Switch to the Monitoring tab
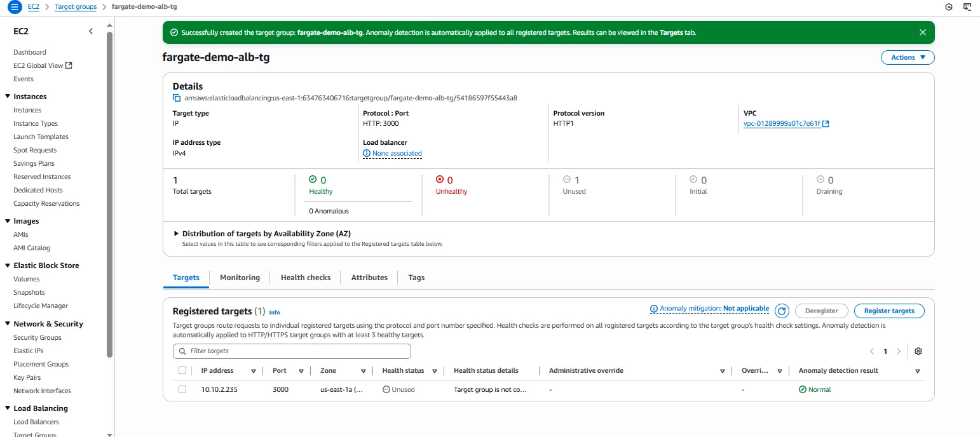This screenshot has height=437, width=980. 240,278
